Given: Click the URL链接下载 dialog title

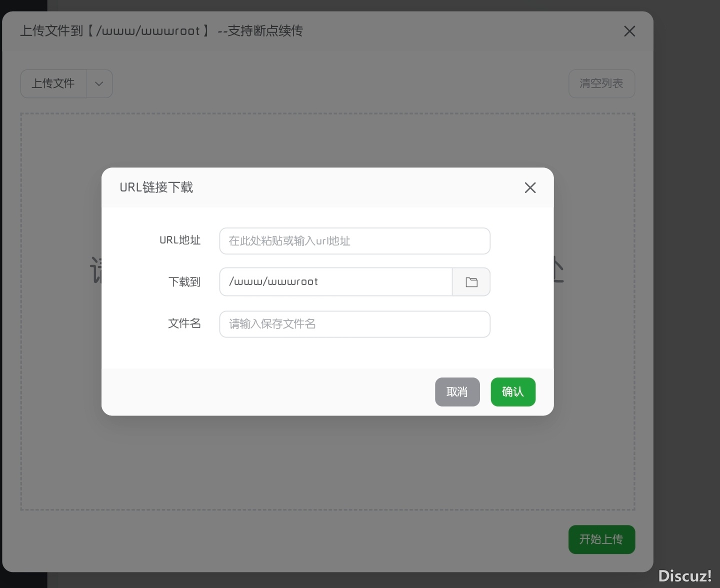Looking at the screenshot, I should (156, 187).
